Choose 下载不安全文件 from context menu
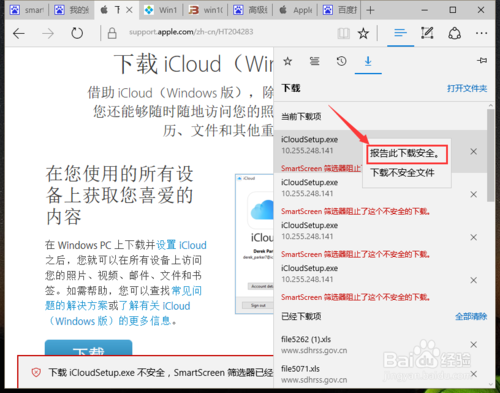 [403, 173]
